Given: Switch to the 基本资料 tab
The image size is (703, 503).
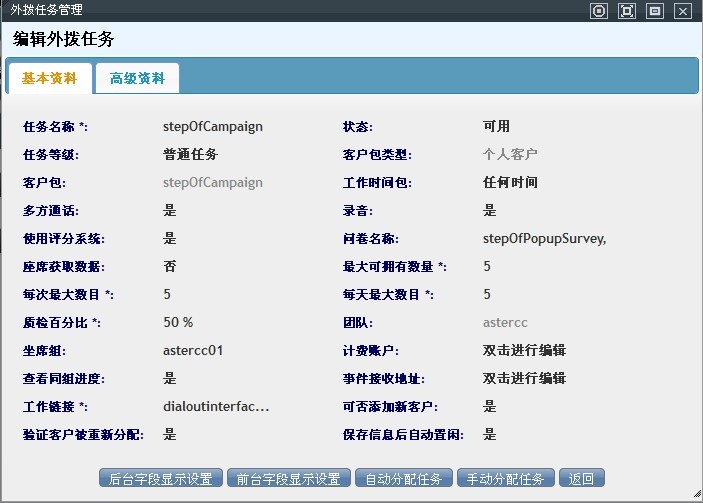Looking at the screenshot, I should click(x=49, y=78).
